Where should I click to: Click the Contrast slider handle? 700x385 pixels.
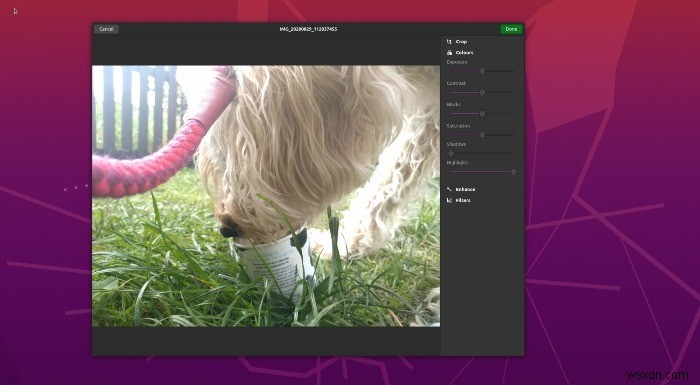coord(482,92)
